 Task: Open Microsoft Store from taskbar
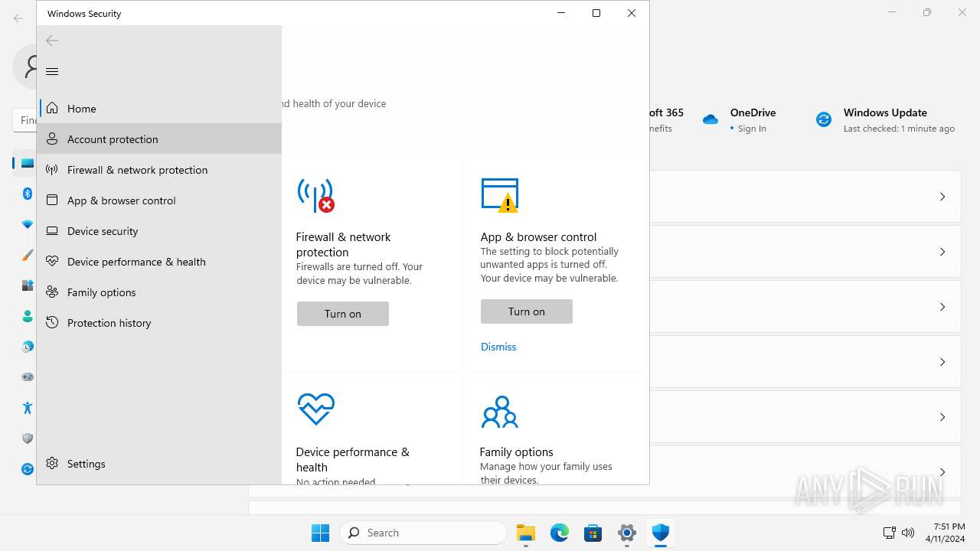(x=593, y=533)
